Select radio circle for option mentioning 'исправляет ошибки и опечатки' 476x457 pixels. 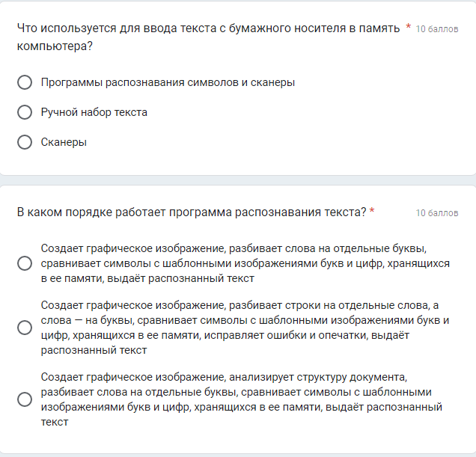(25, 328)
